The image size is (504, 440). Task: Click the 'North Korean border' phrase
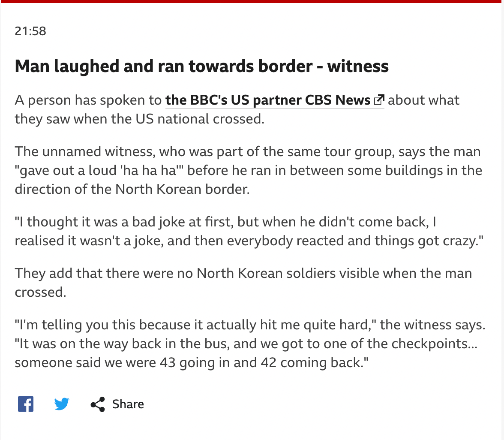click(x=182, y=190)
